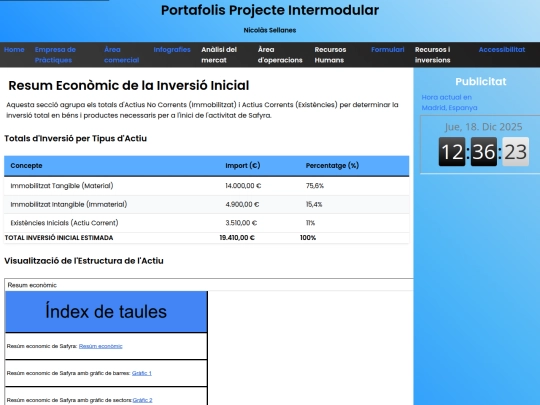Click the date 'Jue, 18. Dic 2025'
The image size is (540, 405).
483,127
